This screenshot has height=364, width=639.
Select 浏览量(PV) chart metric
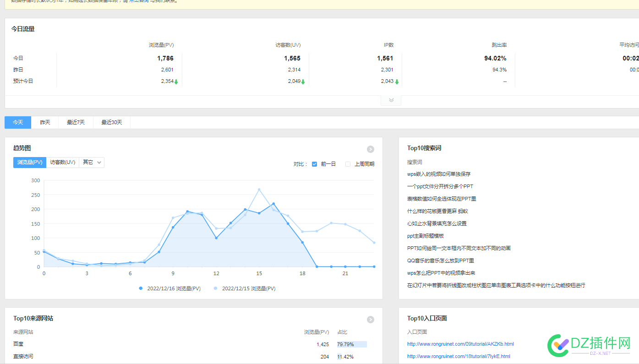tap(30, 162)
